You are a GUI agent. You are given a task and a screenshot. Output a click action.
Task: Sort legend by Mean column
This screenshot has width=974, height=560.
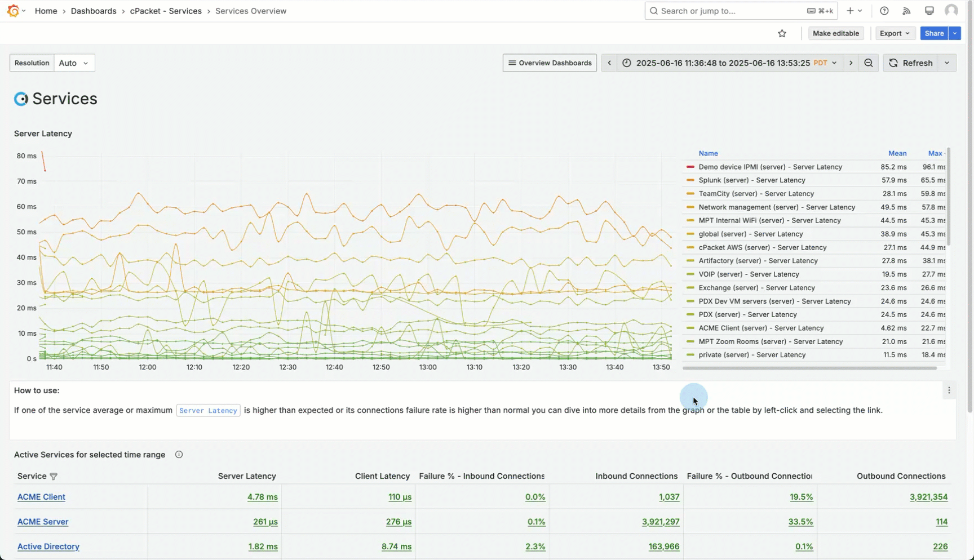pos(897,153)
